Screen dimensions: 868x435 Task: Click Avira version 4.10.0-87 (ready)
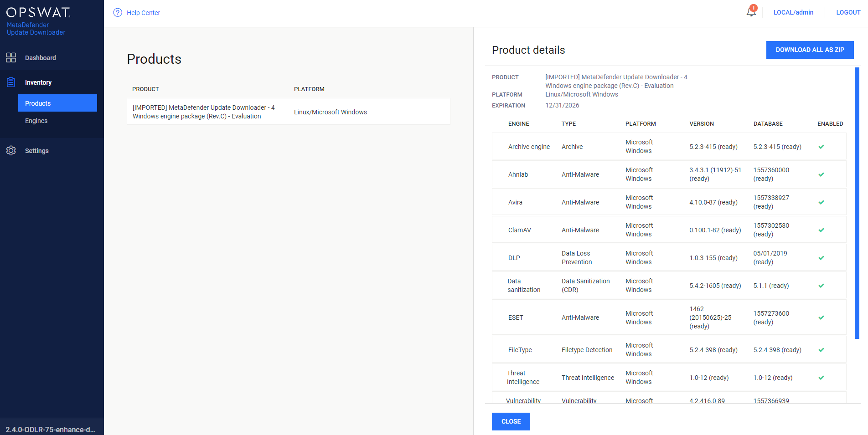tap(713, 202)
